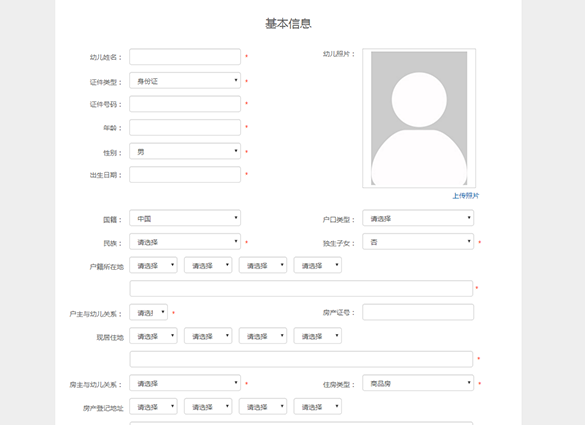Open the 性别 dropdown showing 男
Viewport: 585px width, 425px height.
coord(185,151)
